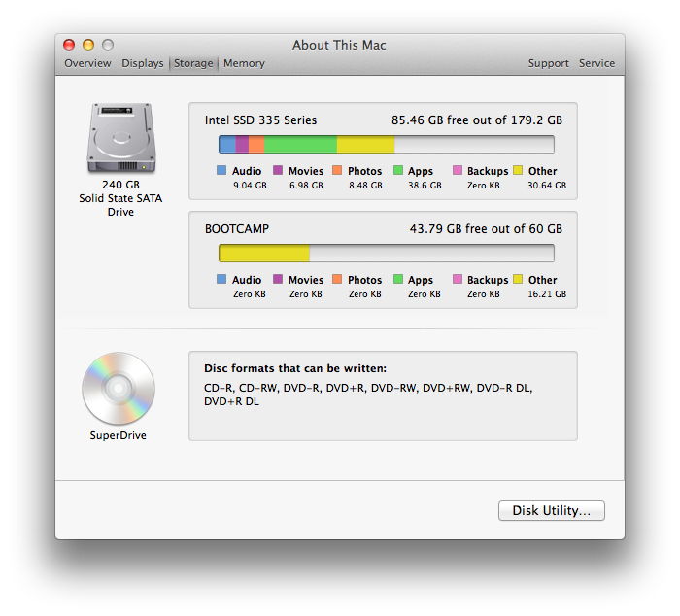Click Intel SSD purple Movies legend swatch
680x616 pixels.
point(278,170)
